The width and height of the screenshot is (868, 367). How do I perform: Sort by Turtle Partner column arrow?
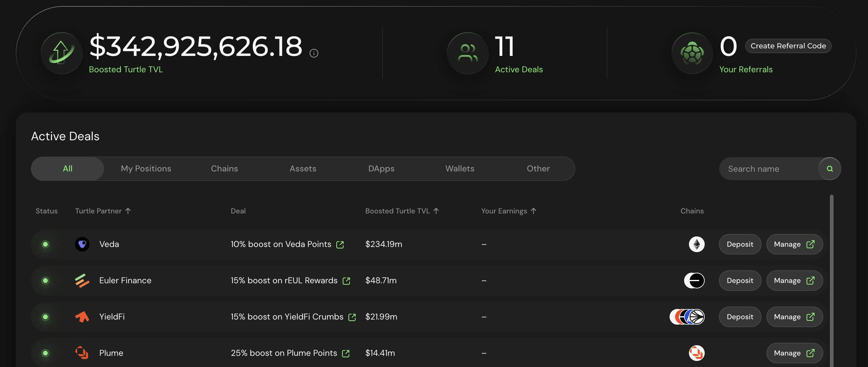click(128, 211)
